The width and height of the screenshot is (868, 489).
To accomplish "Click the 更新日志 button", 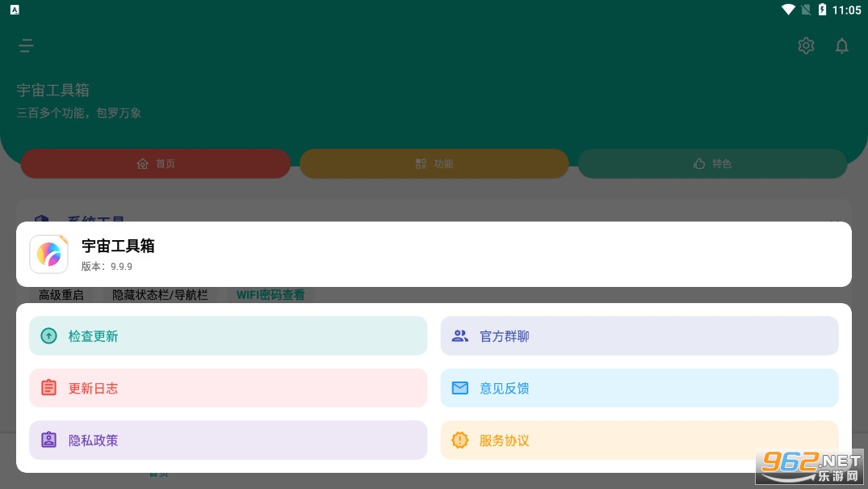I will pyautogui.click(x=228, y=388).
